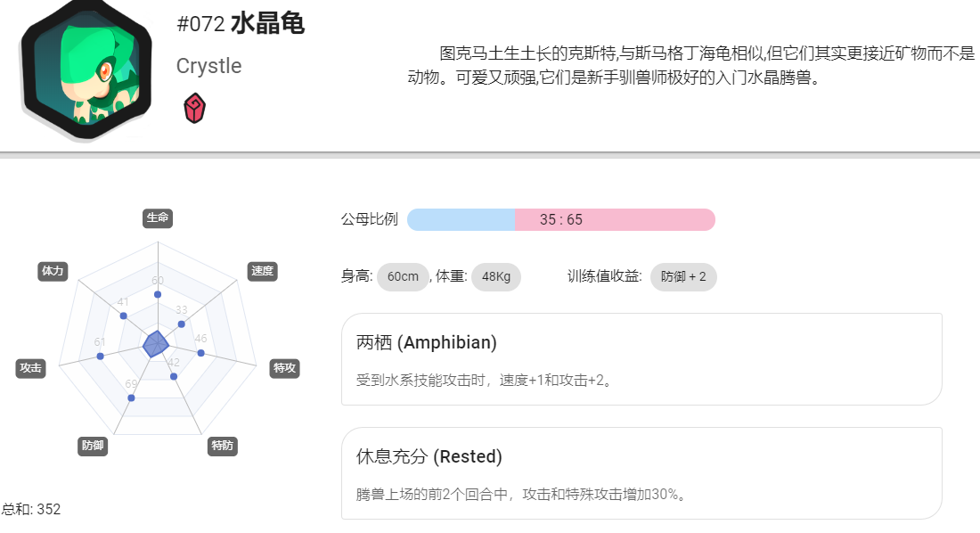Image resolution: width=980 pixels, height=533 pixels.
Task: Open the 休息充分 (Rested) trait card
Action: pyautogui.click(x=641, y=473)
